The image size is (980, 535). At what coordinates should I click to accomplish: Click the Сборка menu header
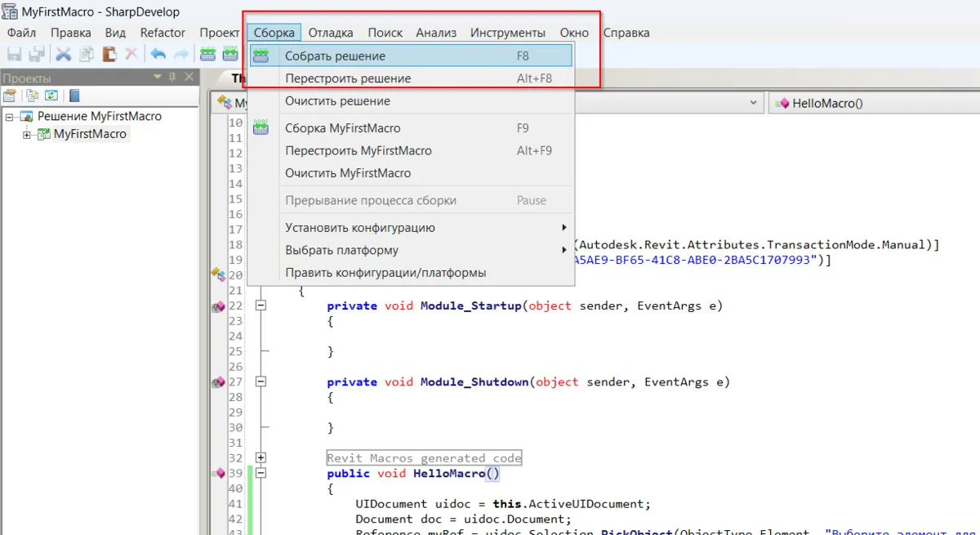(274, 33)
